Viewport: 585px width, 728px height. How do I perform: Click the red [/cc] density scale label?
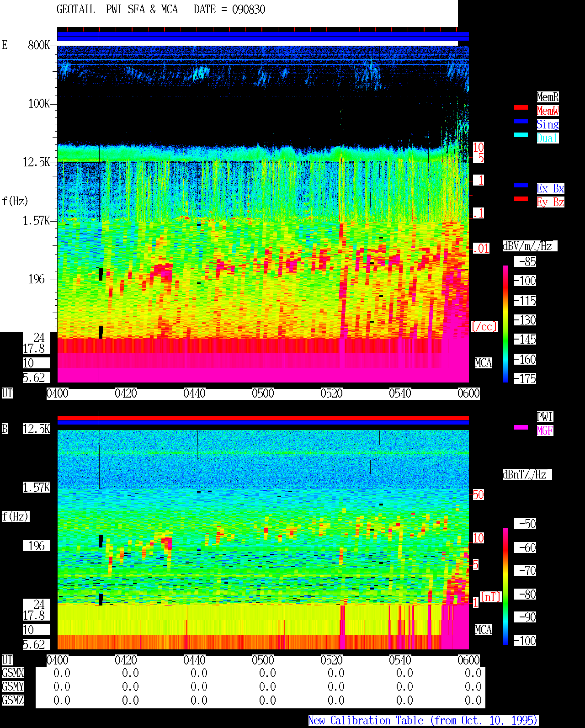click(484, 326)
